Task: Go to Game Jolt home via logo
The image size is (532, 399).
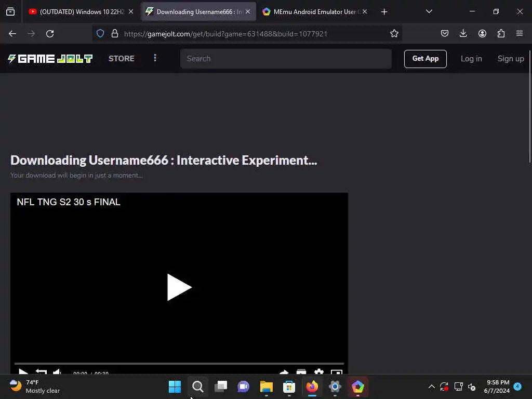Action: (x=50, y=59)
